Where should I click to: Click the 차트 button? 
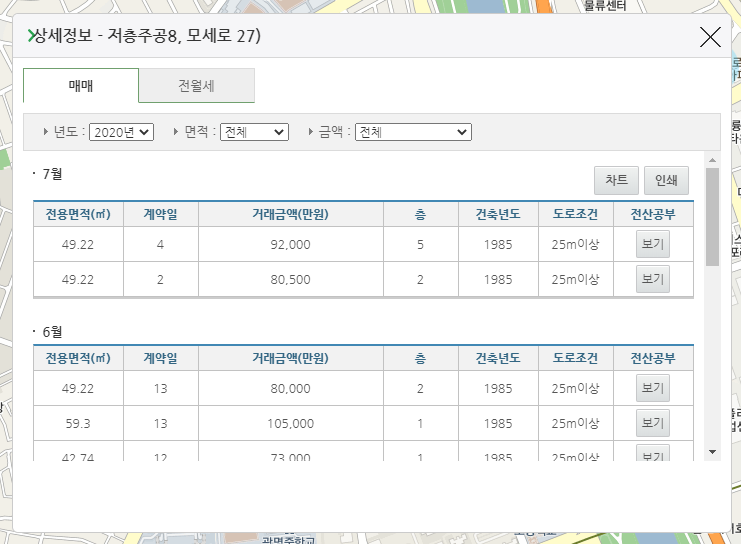(616, 180)
